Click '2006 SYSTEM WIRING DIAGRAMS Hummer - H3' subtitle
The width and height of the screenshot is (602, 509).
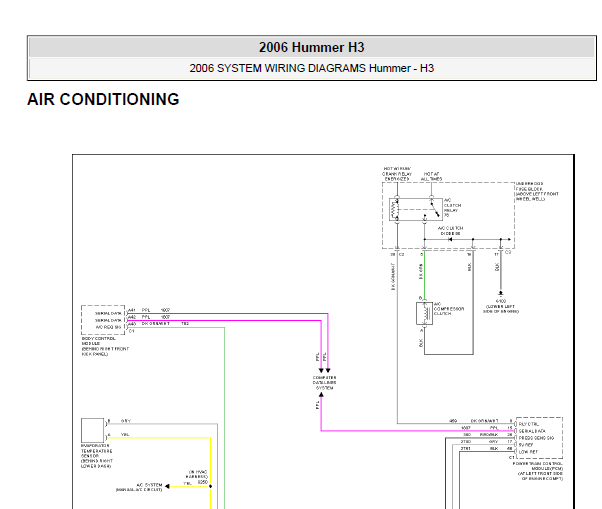[x=311, y=68]
